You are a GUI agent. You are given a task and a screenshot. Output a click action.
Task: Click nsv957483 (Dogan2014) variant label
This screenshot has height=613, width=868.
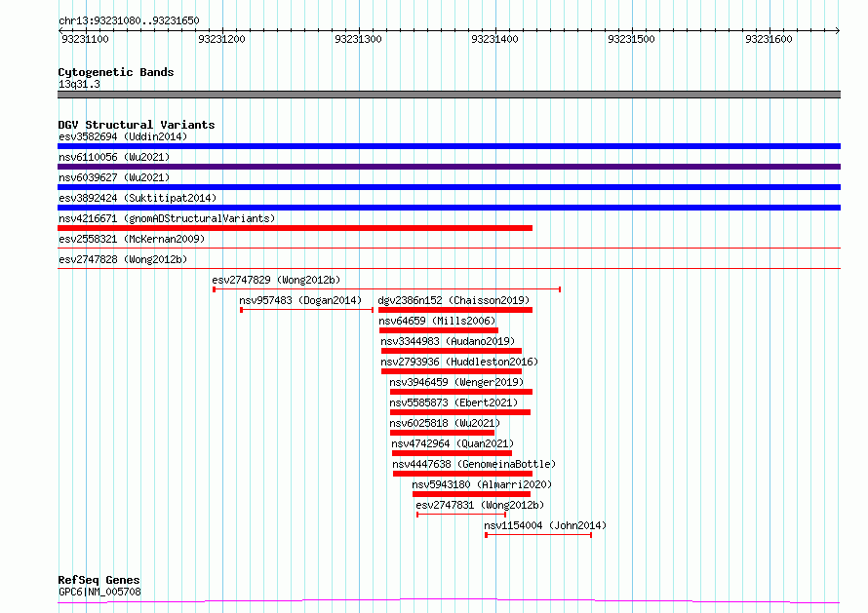[300, 300]
